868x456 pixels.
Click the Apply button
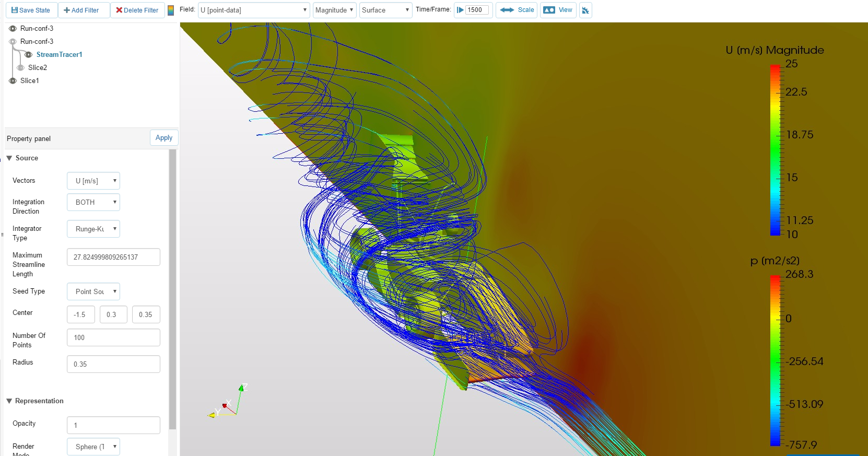164,138
